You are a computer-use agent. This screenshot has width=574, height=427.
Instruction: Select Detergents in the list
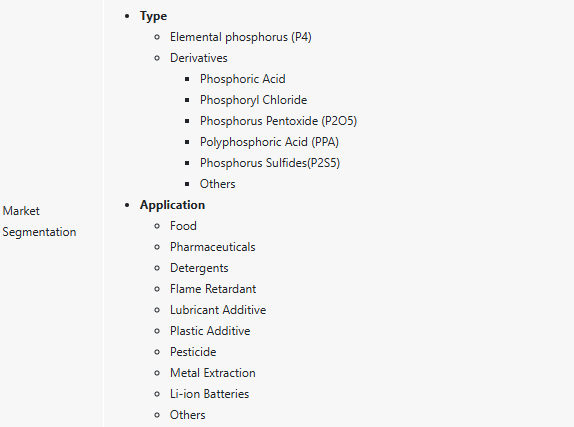(199, 268)
